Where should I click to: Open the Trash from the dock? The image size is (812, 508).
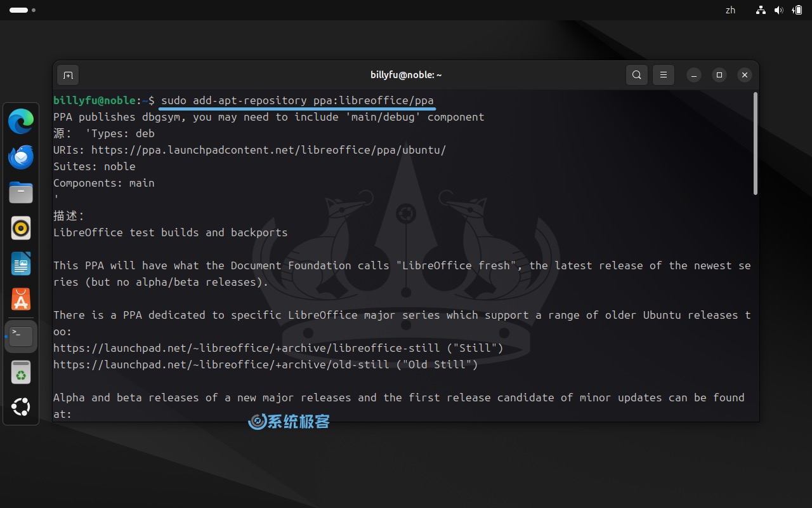click(x=21, y=372)
